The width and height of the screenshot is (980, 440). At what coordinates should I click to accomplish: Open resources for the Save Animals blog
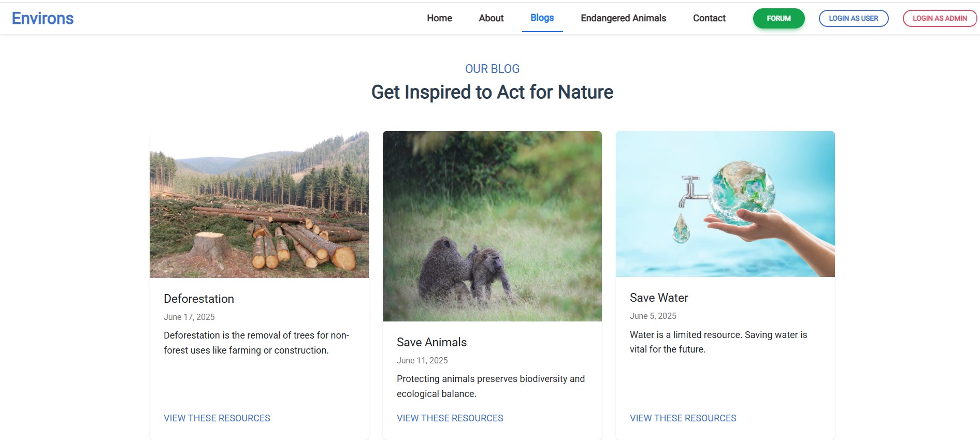click(450, 418)
